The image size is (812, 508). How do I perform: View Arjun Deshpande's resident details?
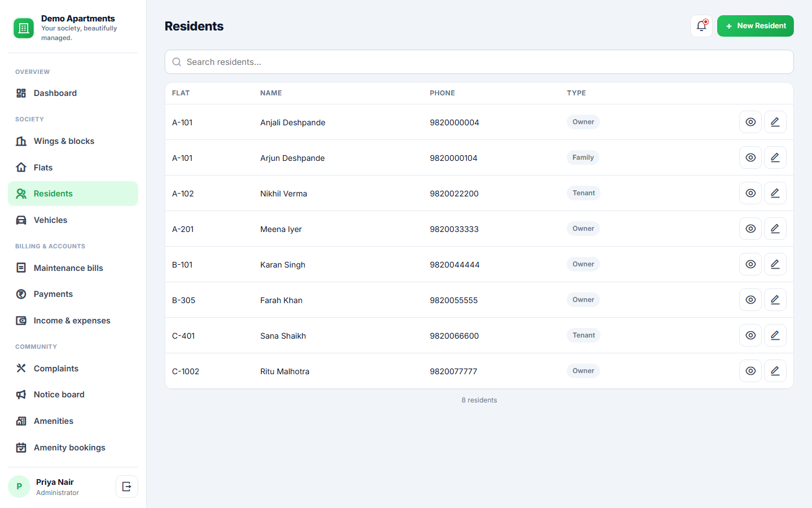(x=751, y=157)
